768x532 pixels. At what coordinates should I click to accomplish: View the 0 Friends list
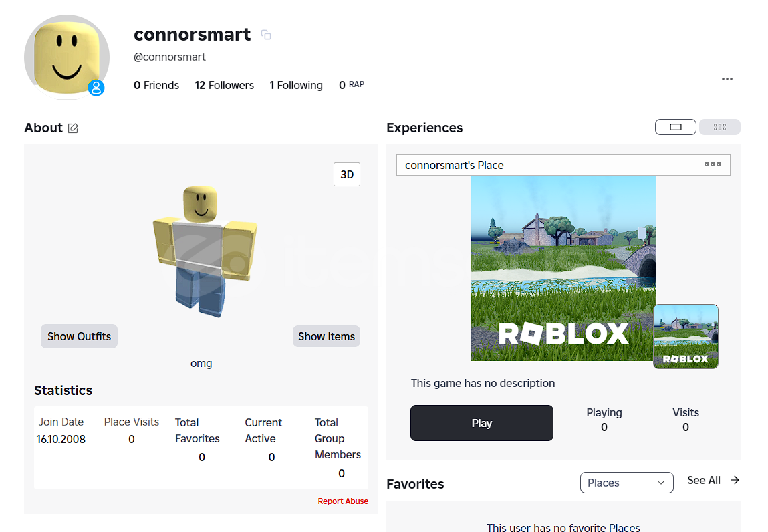[156, 86]
